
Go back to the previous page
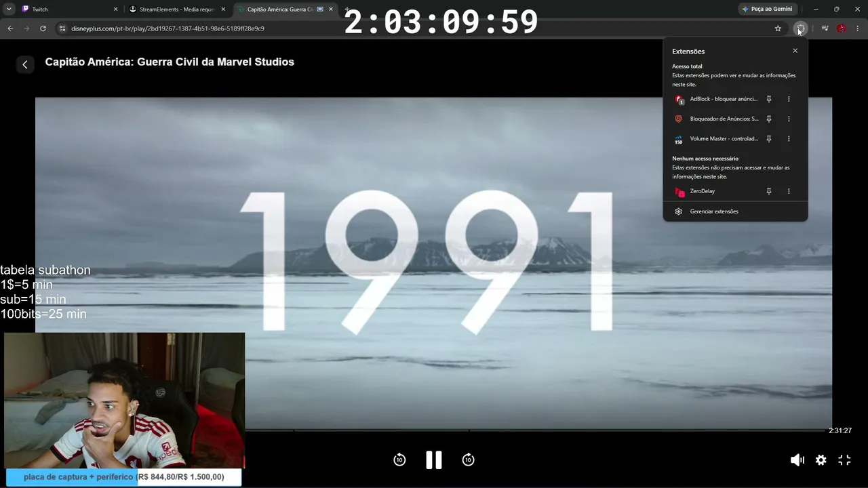pyautogui.click(x=10, y=28)
